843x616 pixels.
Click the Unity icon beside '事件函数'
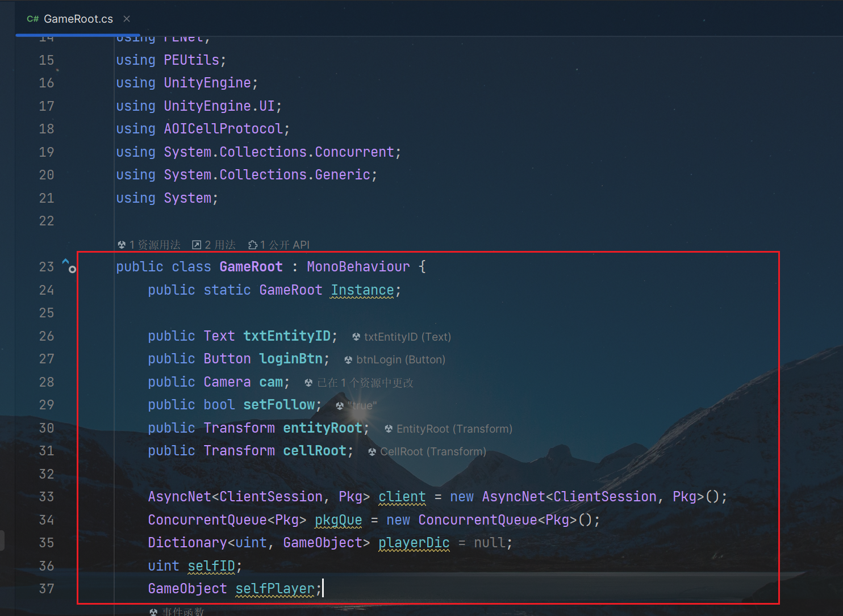[153, 612]
